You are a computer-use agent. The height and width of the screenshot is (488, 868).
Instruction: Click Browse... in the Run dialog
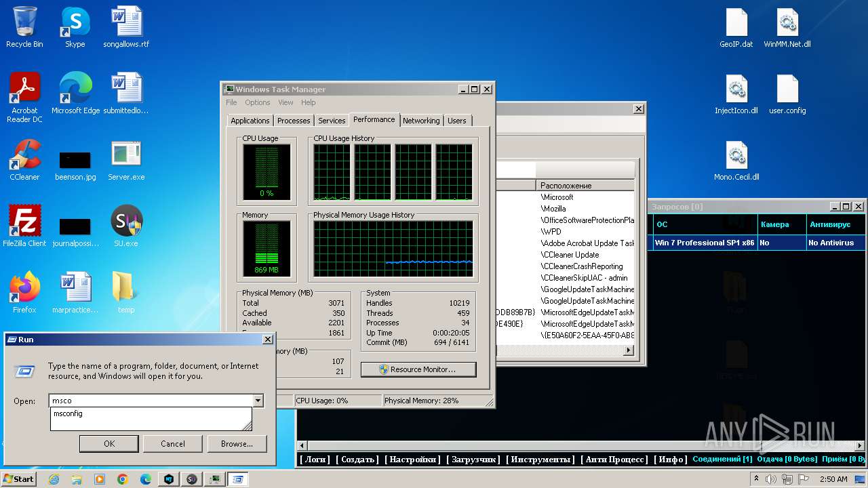[x=237, y=444]
